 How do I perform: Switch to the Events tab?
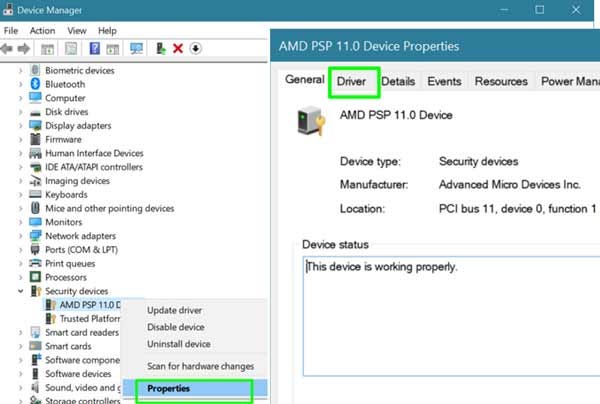[444, 81]
